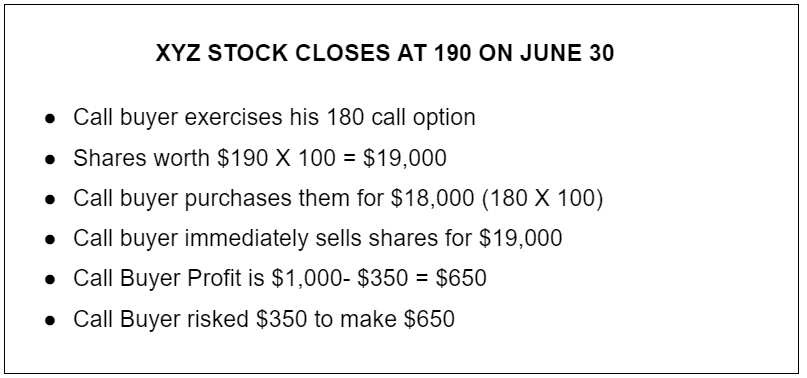The height and width of the screenshot is (378, 807).
Task: Click 'to make $650' in last bullet
Action: tap(384, 319)
